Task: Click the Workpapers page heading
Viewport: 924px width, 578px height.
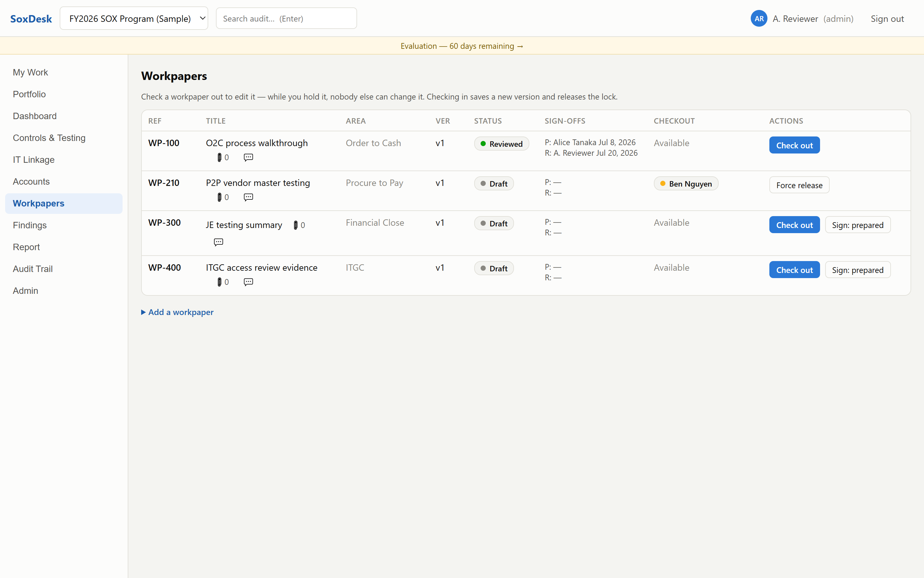Action: point(174,76)
